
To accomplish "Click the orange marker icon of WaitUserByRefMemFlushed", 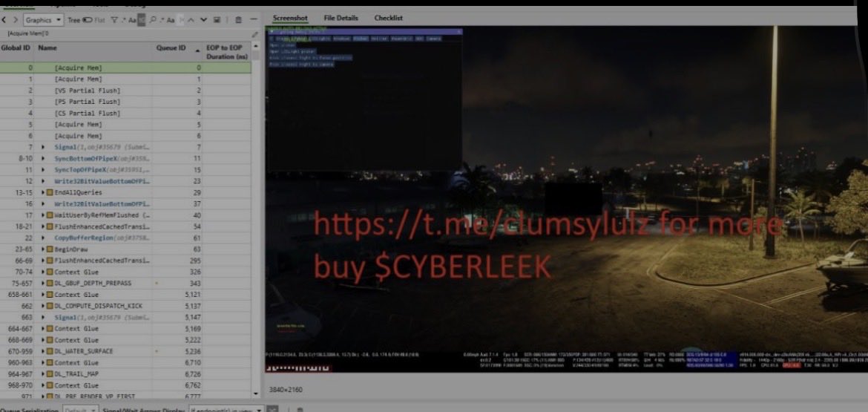I will (x=50, y=215).
